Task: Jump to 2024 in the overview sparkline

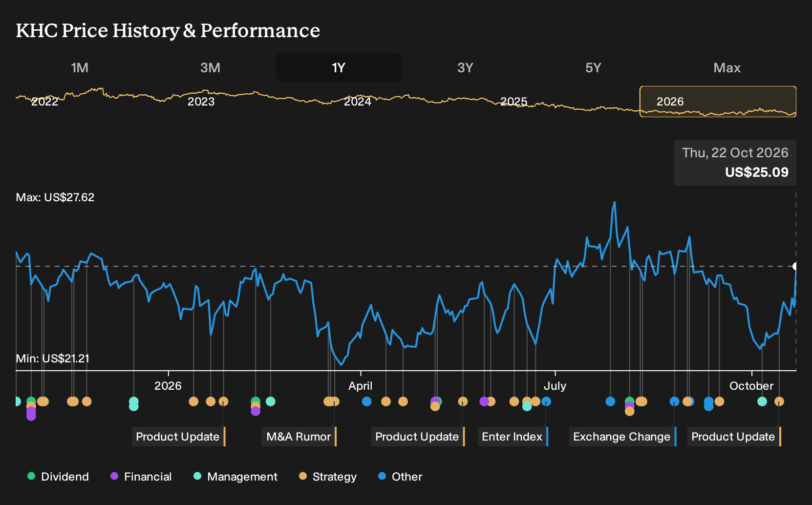Action: tap(358, 102)
